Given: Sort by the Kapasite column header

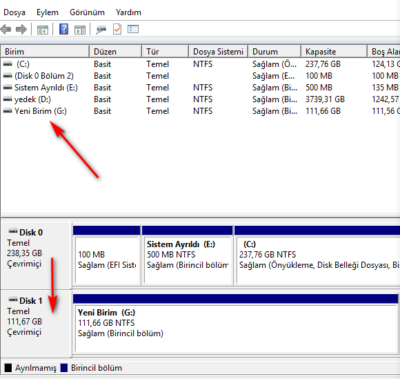Looking at the screenshot, I should click(334, 52).
